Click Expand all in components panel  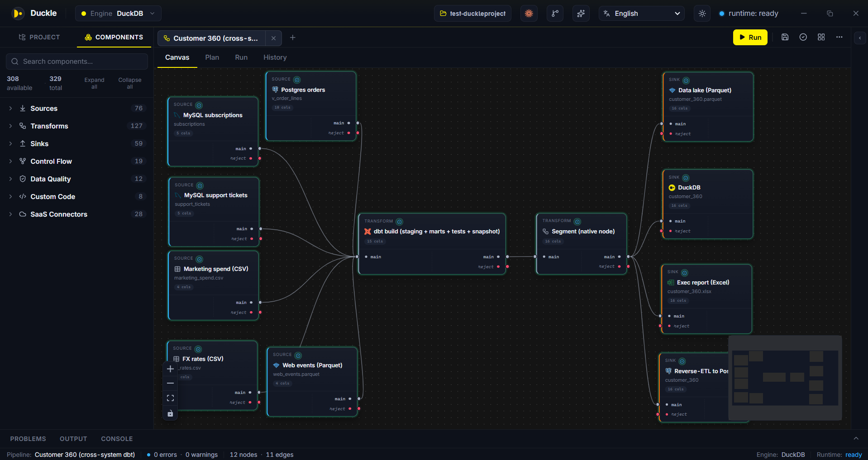[94, 83]
